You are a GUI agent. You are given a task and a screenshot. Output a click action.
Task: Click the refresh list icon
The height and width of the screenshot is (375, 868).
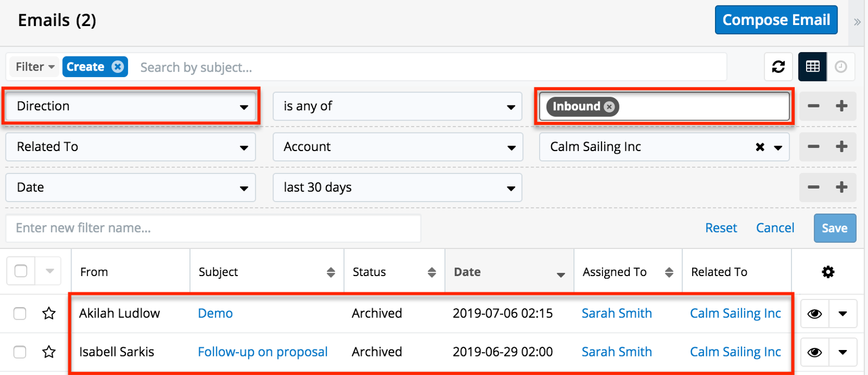(778, 67)
